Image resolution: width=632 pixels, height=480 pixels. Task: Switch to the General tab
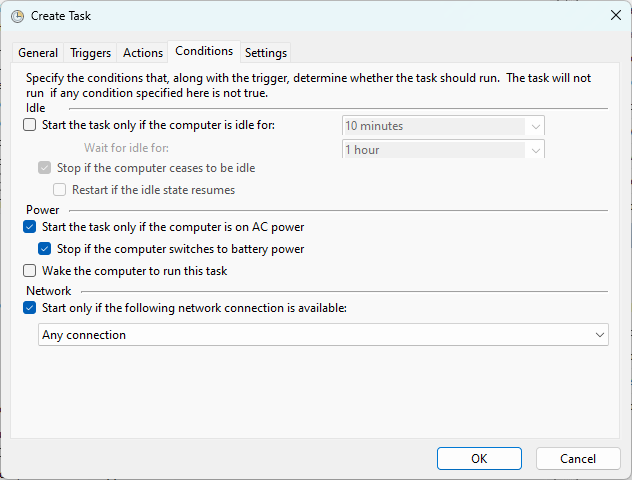(38, 53)
